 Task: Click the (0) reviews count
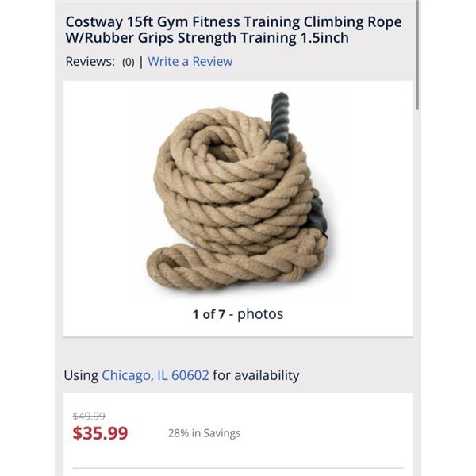point(128,62)
